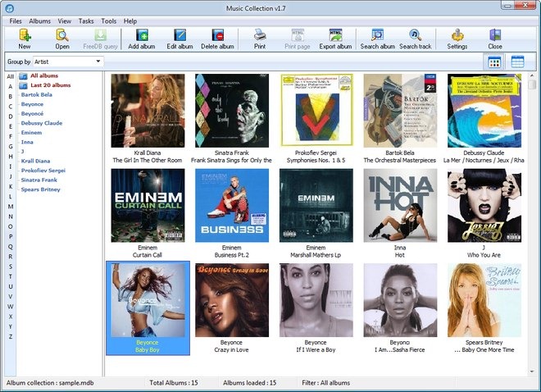541x392 pixels.
Task: Click the Export album HTML icon
Action: pos(335,39)
